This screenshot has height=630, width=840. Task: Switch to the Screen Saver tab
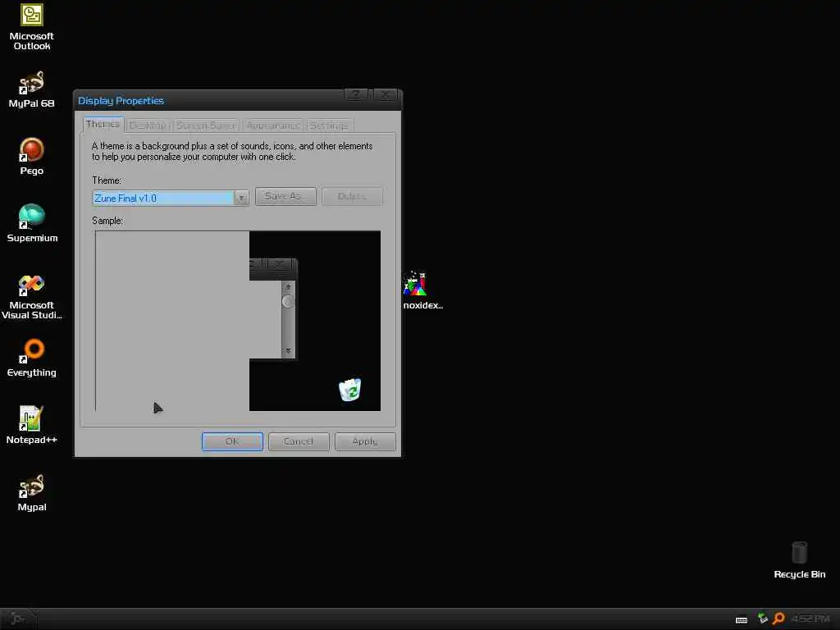(x=206, y=126)
